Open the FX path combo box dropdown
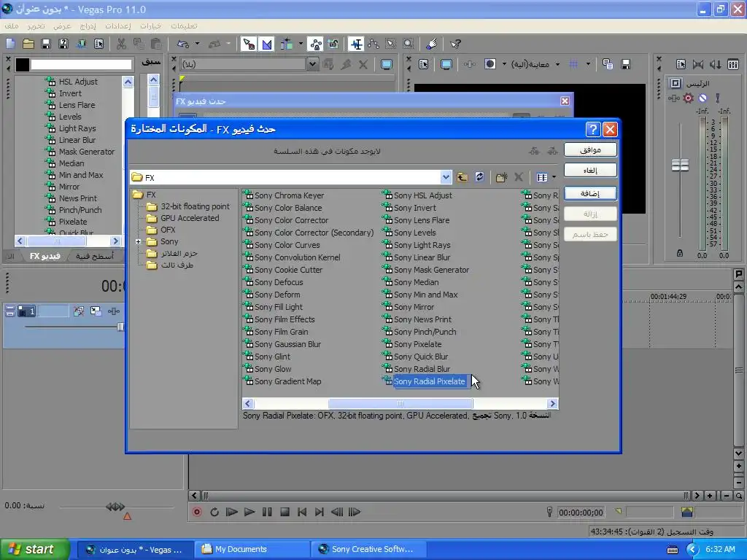The width and height of the screenshot is (747, 560). [x=446, y=177]
